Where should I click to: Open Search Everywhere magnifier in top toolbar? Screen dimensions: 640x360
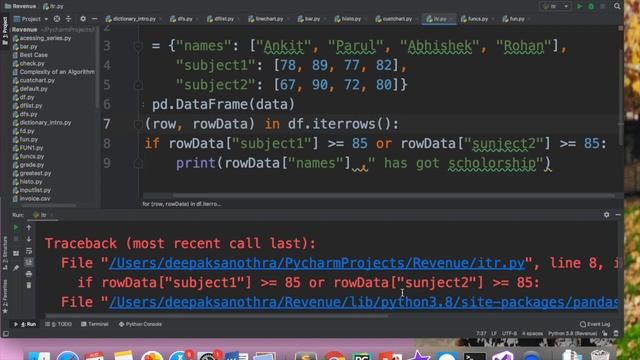click(x=617, y=6)
